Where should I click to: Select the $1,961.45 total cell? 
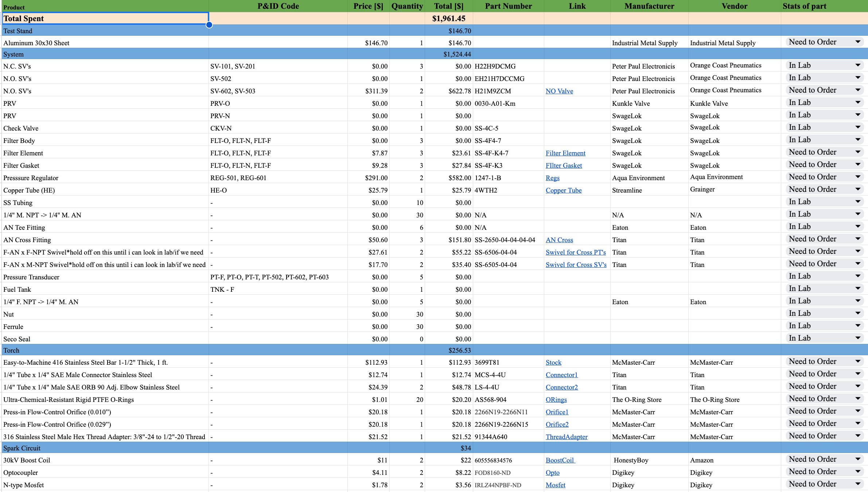[x=448, y=19]
